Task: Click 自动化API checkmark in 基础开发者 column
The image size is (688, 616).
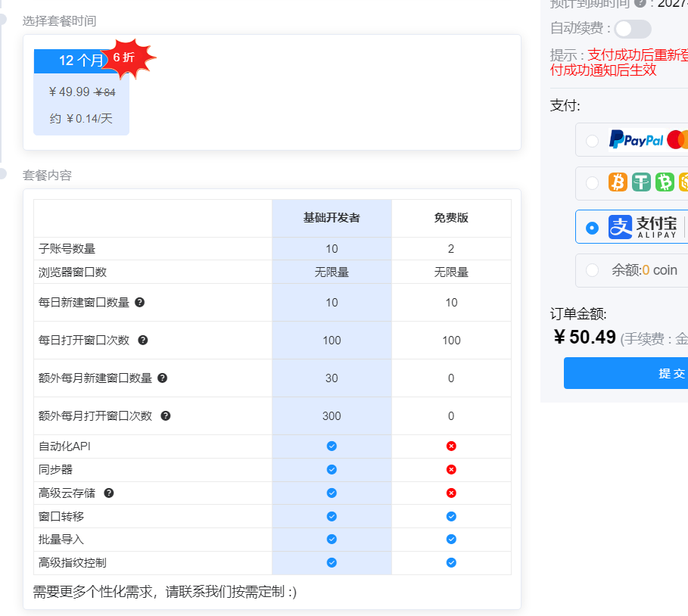Action: 332,446
